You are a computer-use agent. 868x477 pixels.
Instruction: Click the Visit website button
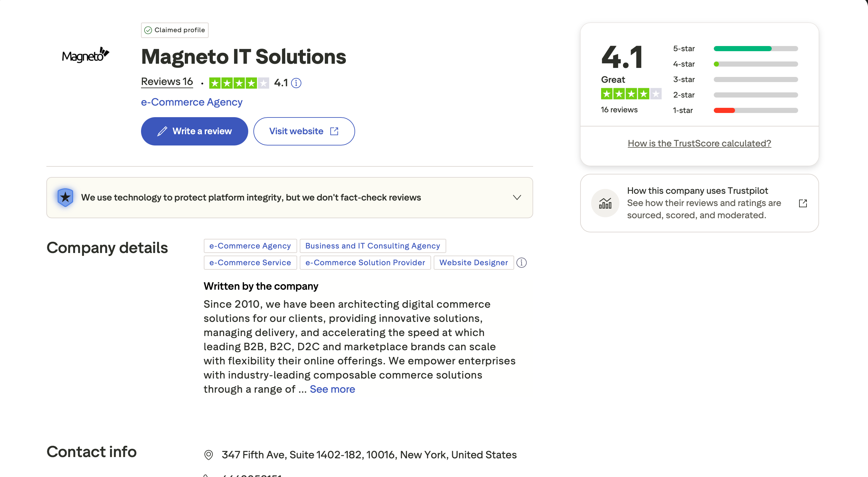click(x=304, y=131)
